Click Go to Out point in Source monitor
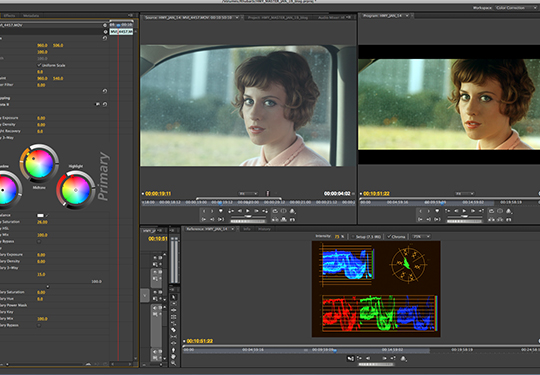 pyautogui.click(x=212, y=219)
